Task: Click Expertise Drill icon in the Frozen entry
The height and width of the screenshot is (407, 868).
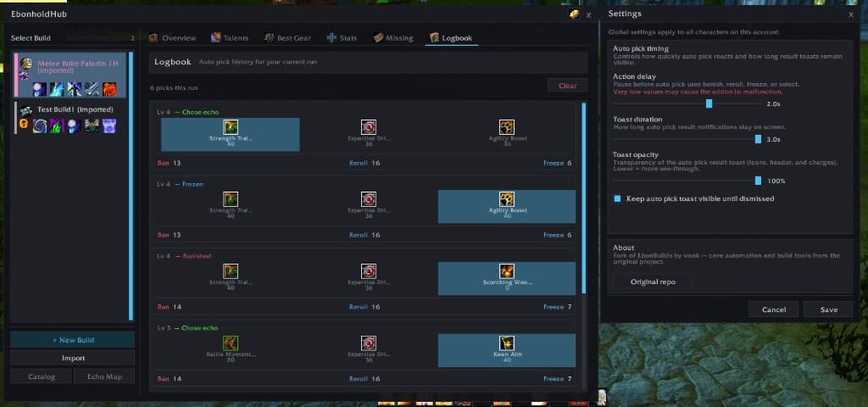Action: [x=369, y=198]
